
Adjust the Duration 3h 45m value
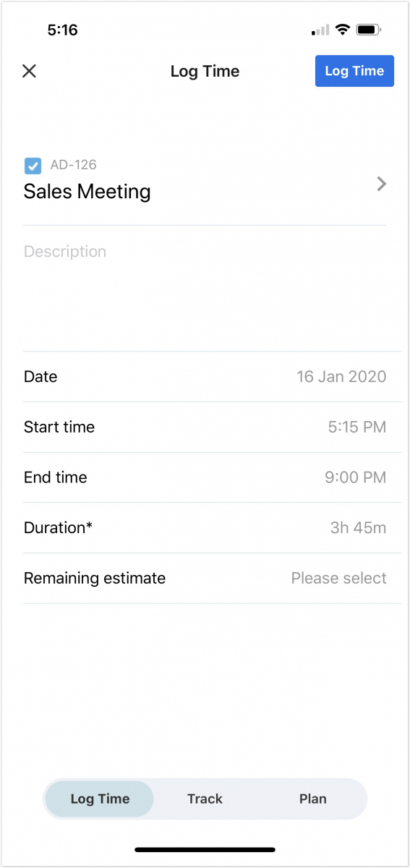pos(359,528)
